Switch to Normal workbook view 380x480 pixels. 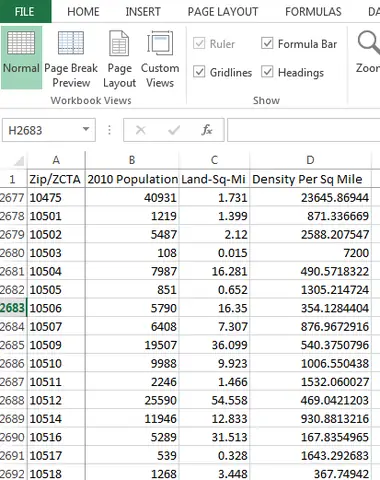click(21, 57)
